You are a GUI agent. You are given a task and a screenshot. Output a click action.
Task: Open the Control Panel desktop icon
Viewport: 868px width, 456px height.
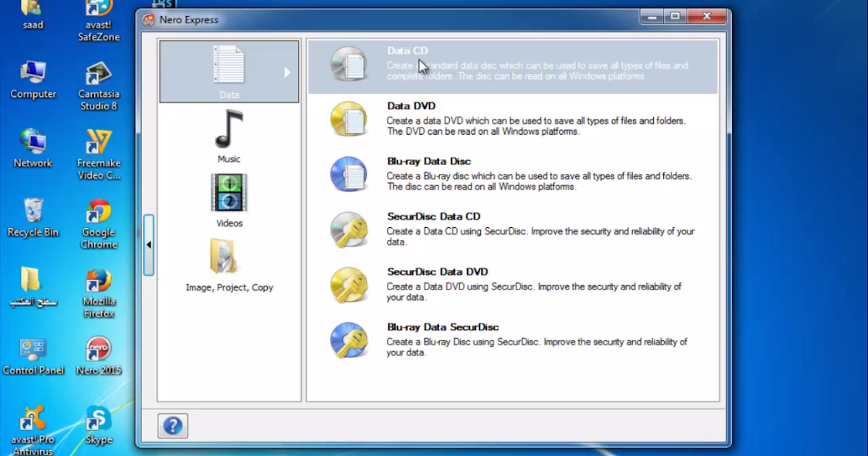click(x=33, y=349)
